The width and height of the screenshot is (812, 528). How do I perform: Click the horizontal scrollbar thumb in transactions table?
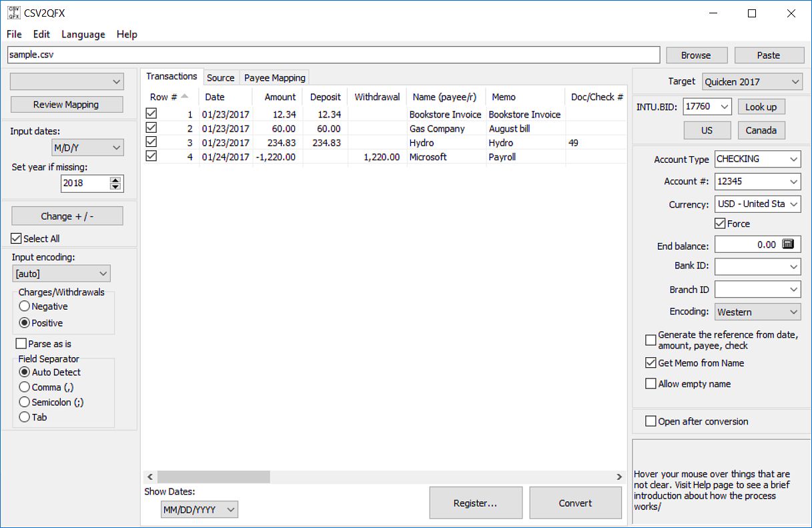214,477
